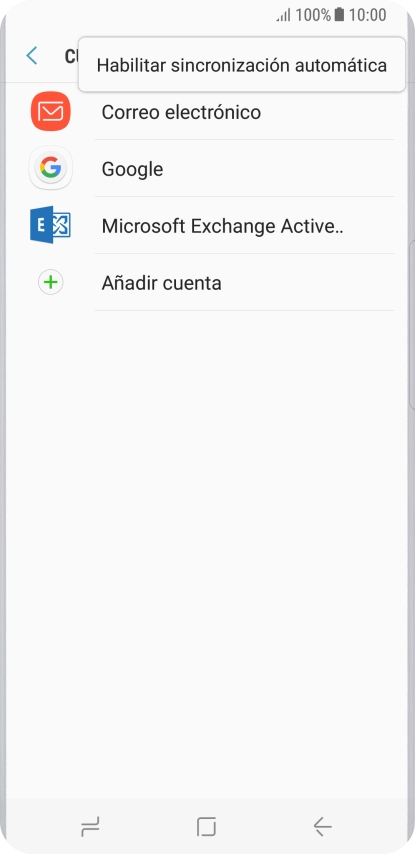Screen dimensions: 415x854
Task: Open Microsoft Exchange ActiveSync account entry
Action: [x=208, y=225]
